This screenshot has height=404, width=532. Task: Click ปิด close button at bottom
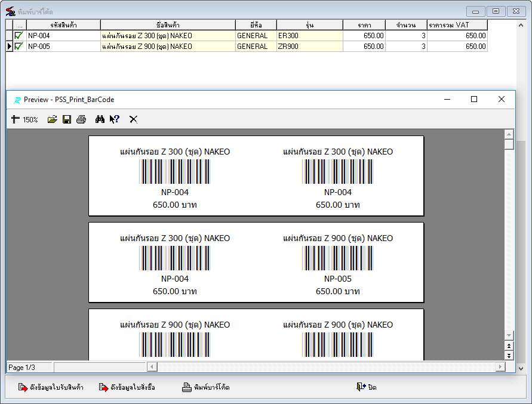[367, 387]
